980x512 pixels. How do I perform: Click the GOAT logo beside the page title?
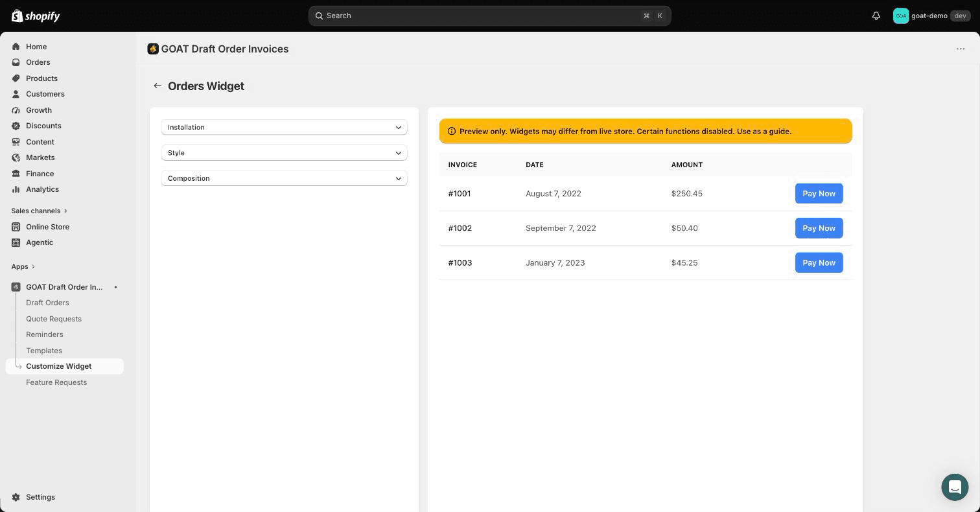(x=153, y=49)
